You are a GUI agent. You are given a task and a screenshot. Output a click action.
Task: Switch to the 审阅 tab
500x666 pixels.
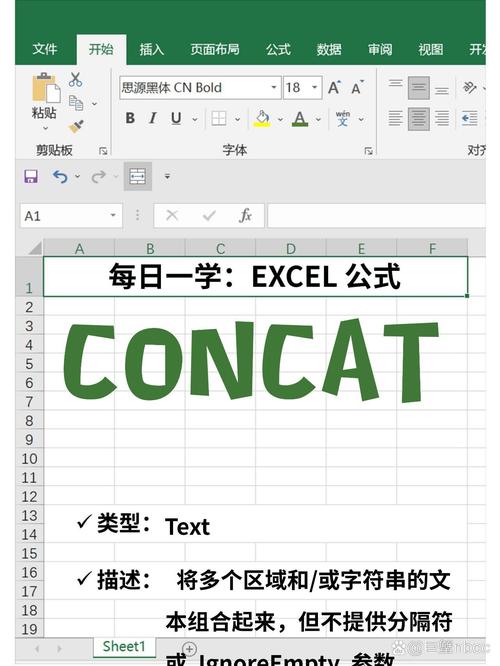pos(380,49)
